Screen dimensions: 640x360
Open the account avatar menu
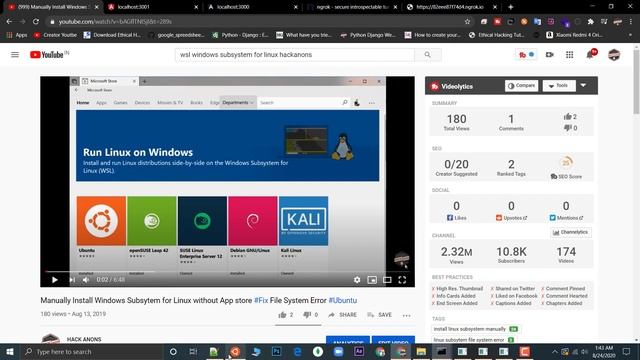(614, 55)
